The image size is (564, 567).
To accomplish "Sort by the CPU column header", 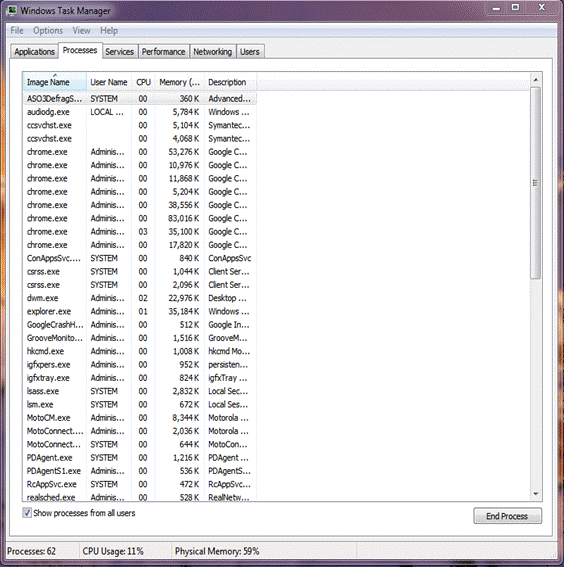I will pyautogui.click(x=143, y=82).
